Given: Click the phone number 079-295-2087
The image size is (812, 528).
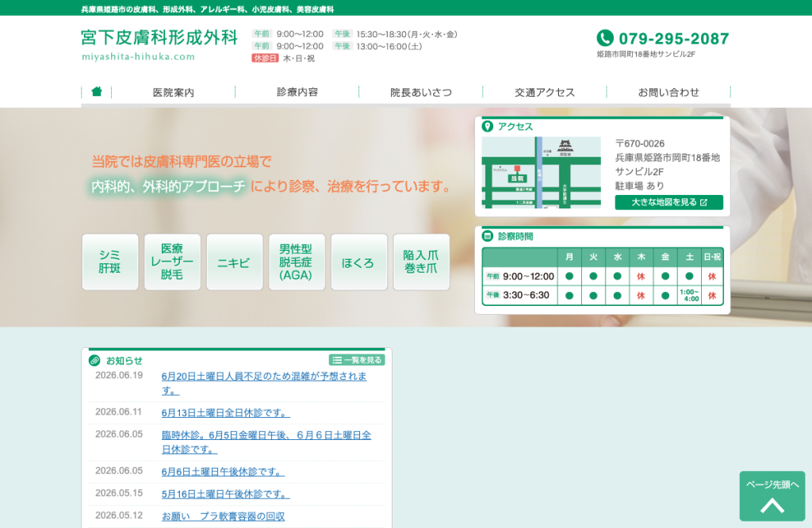Looking at the screenshot, I should (674, 38).
